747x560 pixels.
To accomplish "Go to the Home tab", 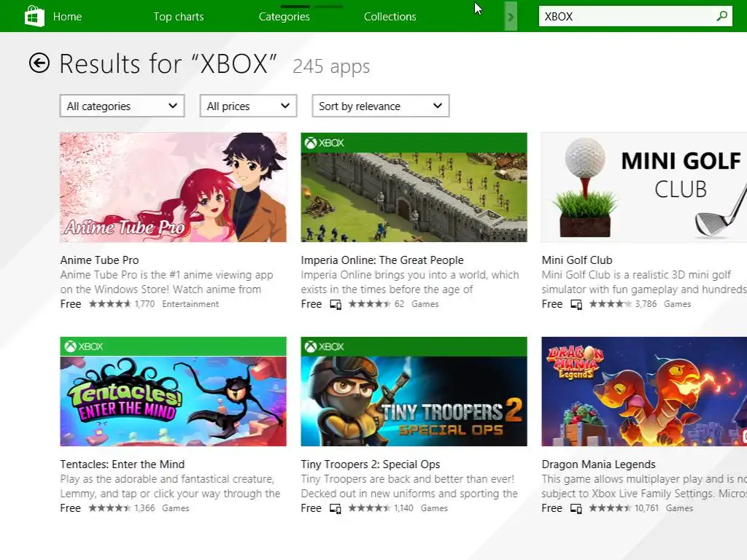I will [x=67, y=17].
